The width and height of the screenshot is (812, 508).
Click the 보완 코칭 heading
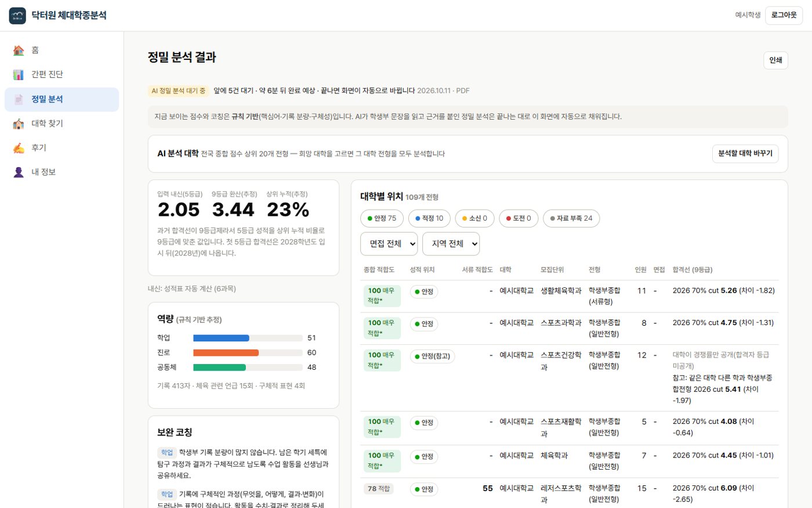point(175,433)
